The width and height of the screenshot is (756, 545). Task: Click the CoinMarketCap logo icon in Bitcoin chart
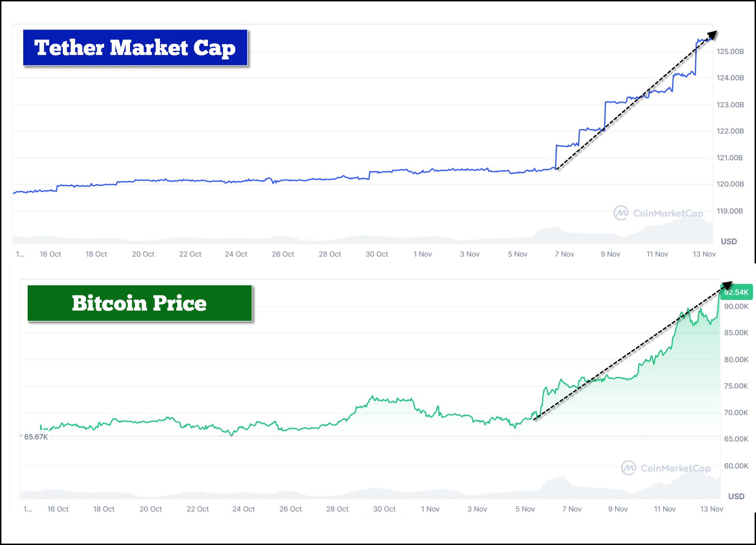coord(628,468)
